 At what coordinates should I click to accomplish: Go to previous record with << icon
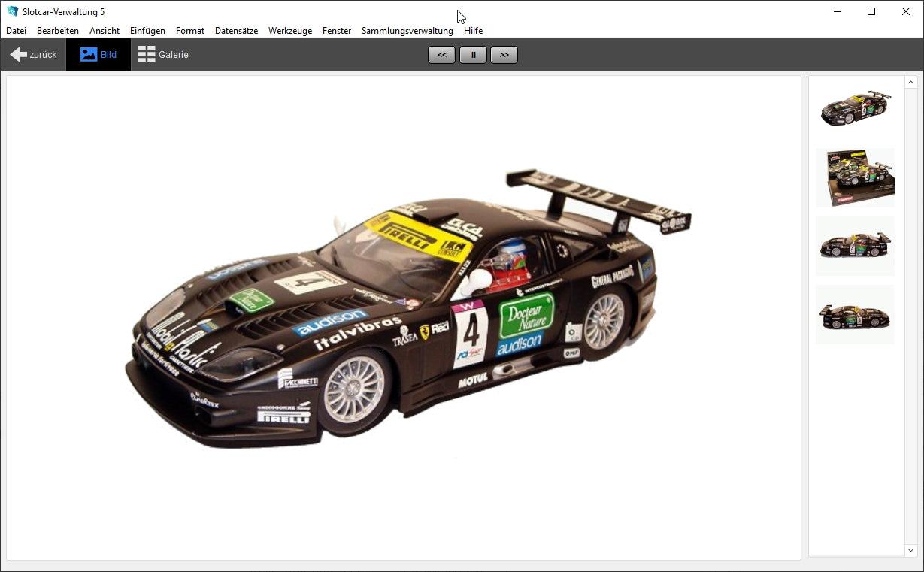441,54
